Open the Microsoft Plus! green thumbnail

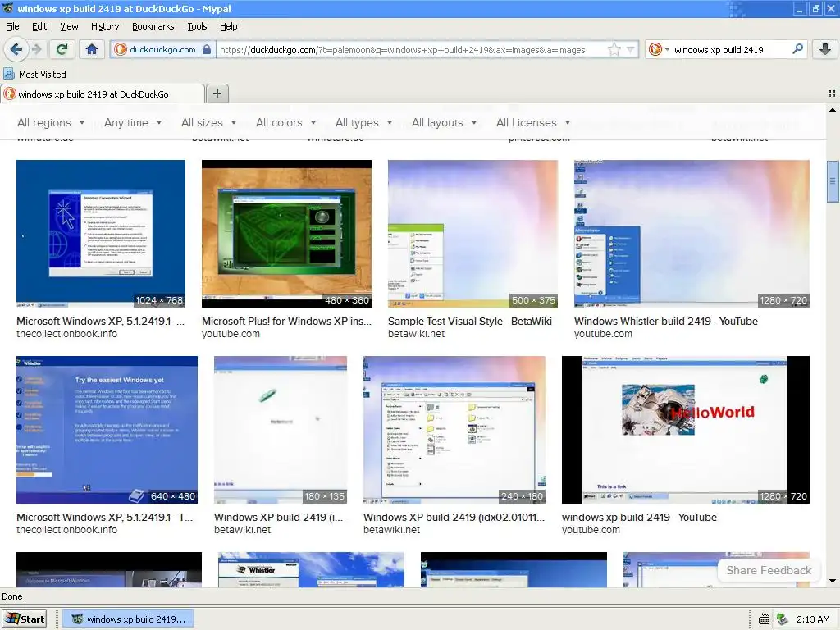286,234
